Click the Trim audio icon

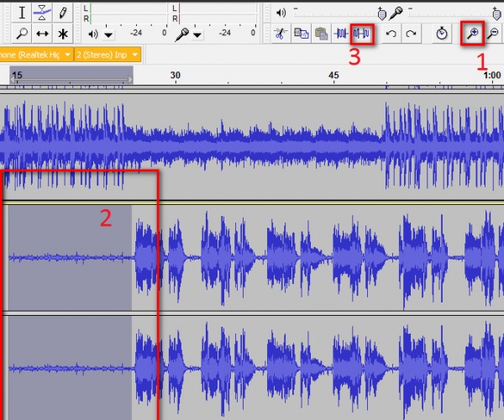pyautogui.click(x=342, y=34)
